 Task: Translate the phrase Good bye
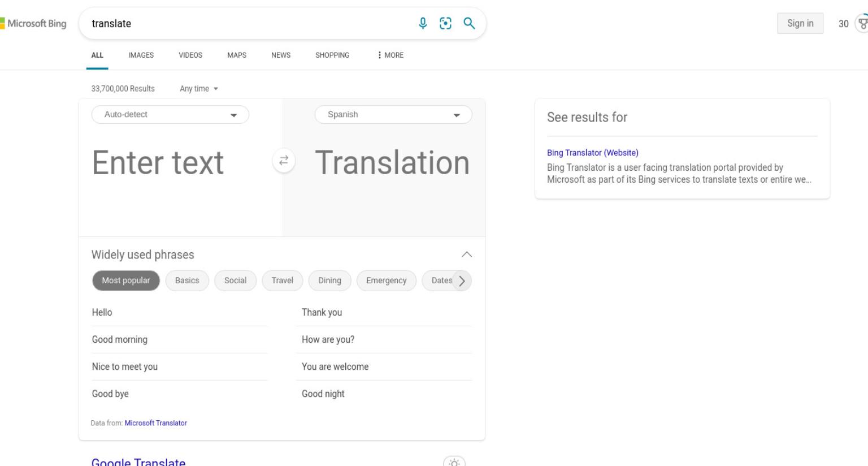[x=179, y=394]
